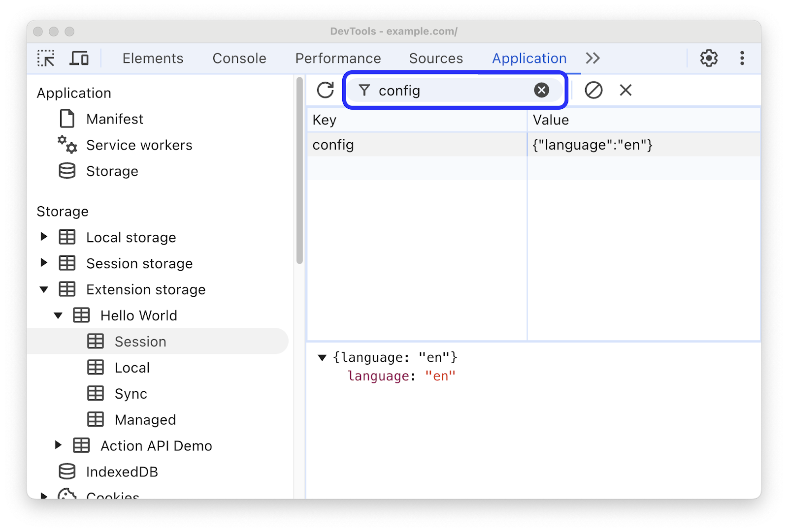
Task: Switch to the Console tab
Action: (239, 58)
